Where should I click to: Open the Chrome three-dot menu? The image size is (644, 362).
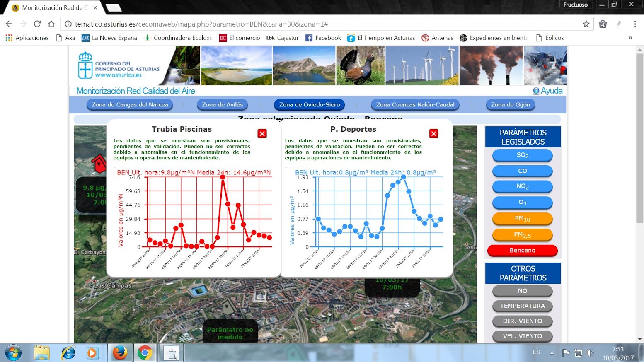(x=635, y=24)
